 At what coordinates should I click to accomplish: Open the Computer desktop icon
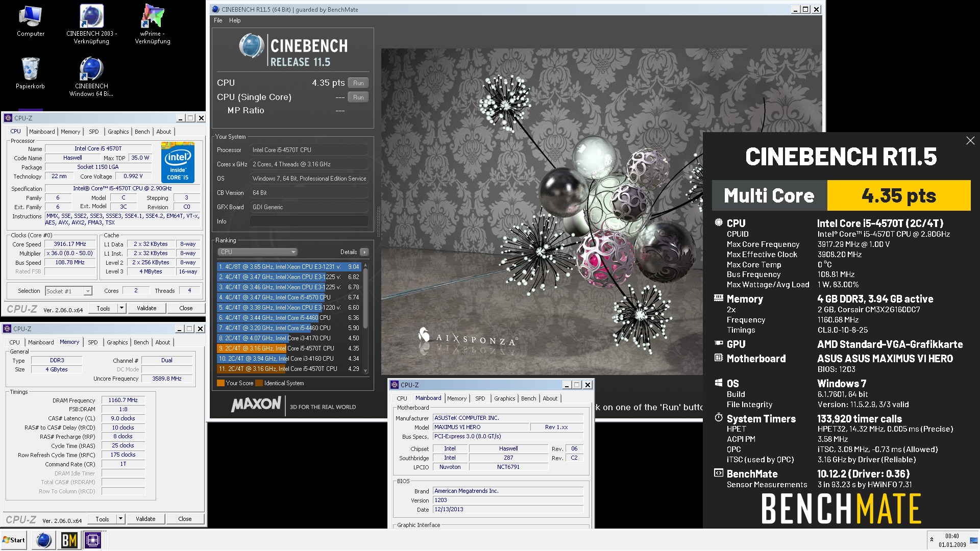pyautogui.click(x=31, y=21)
